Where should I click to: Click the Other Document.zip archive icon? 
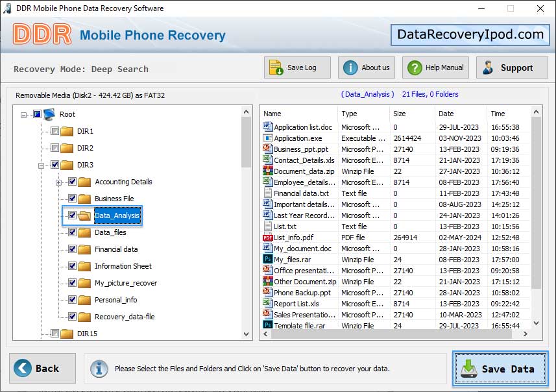(267, 281)
